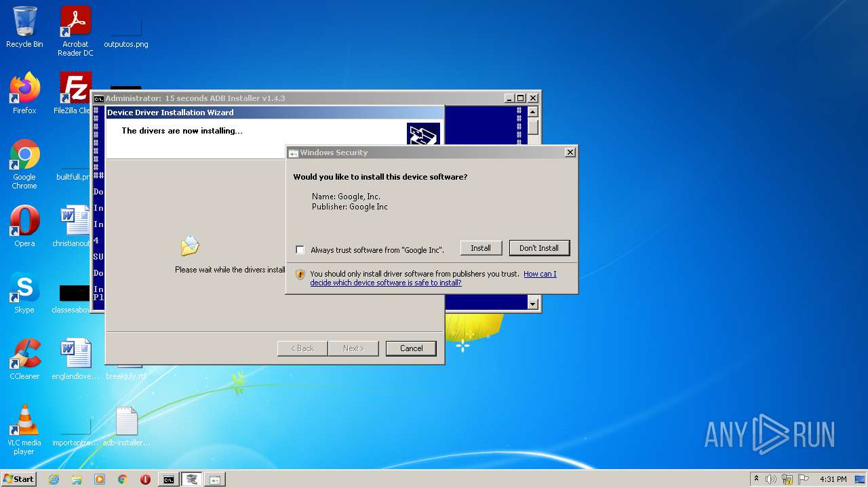
Task: Click Opera icon in the taskbar
Action: (x=145, y=479)
